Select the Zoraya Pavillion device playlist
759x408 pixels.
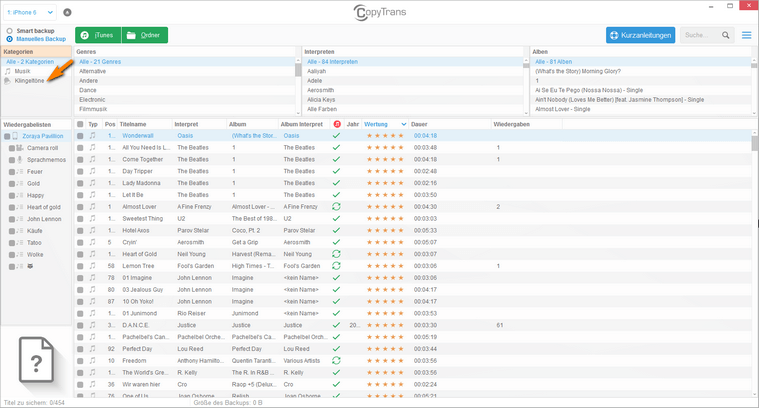click(43, 136)
